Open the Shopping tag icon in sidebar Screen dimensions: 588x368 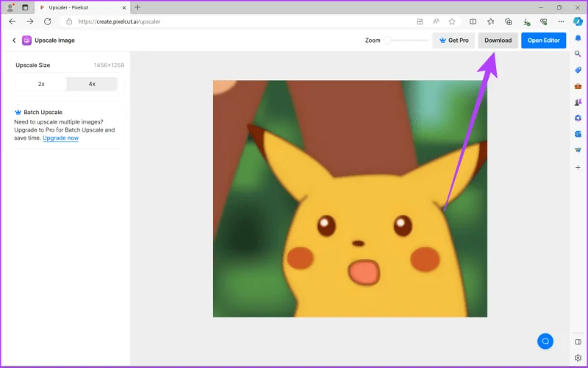point(578,70)
